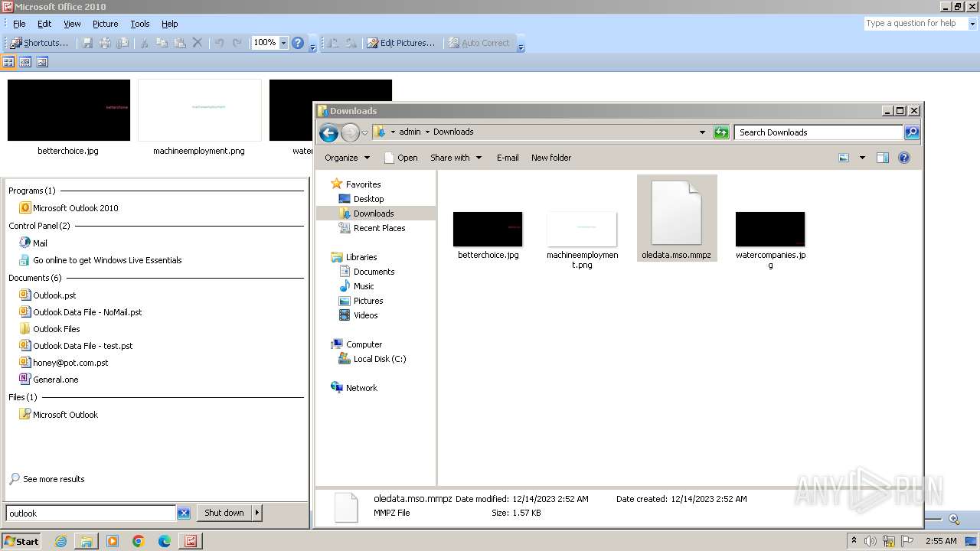The width and height of the screenshot is (980, 551).
Task: Open Shortcuts pane in Picture Manager toolbar
Action: pos(39,43)
